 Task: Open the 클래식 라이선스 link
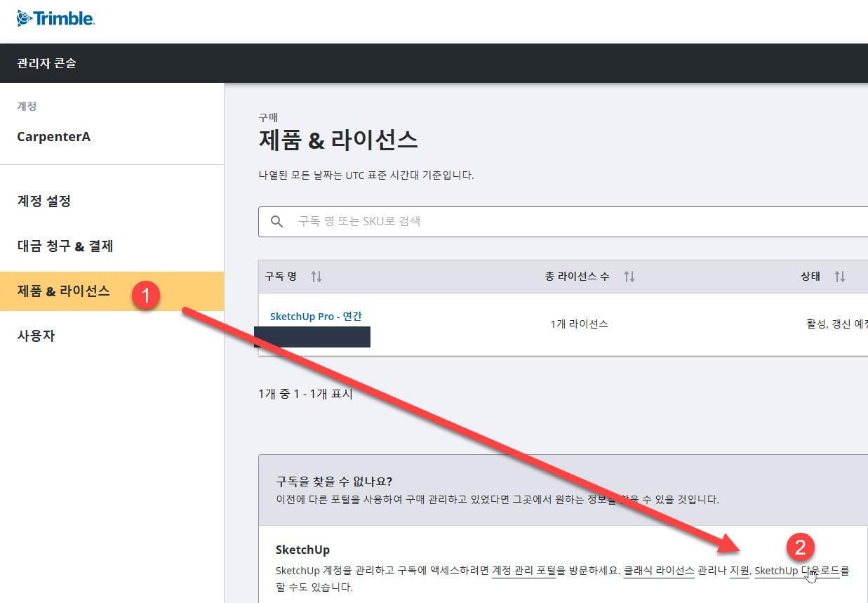(658, 571)
